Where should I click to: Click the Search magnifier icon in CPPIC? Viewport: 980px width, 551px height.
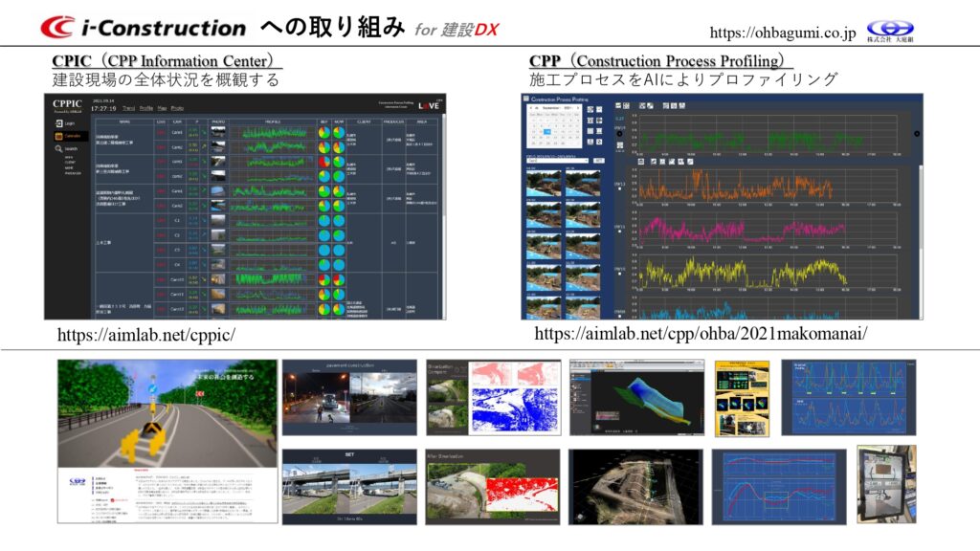58,148
